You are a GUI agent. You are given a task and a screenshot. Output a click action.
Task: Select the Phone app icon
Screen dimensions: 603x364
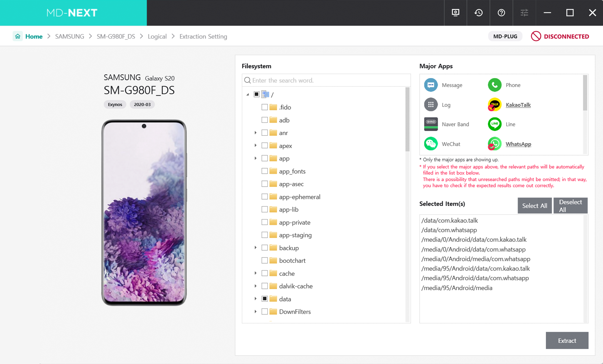(495, 85)
